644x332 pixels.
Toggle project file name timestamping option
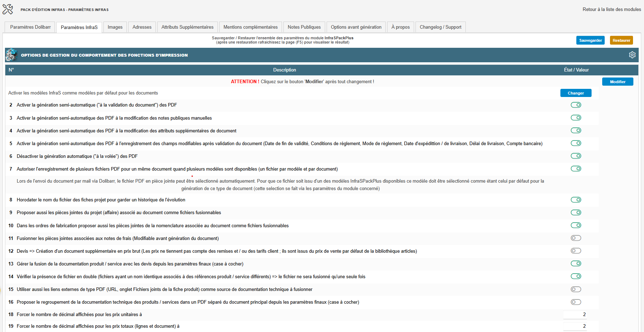[576, 200]
